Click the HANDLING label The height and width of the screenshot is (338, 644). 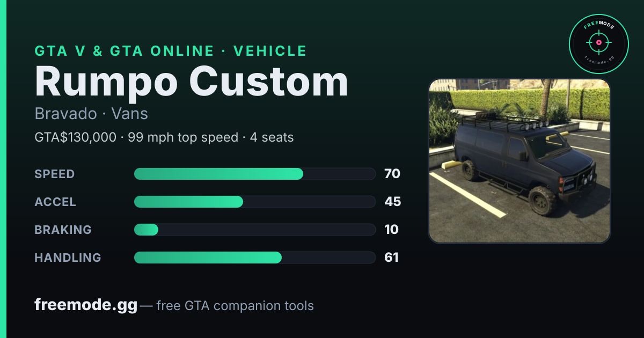pyautogui.click(x=68, y=258)
